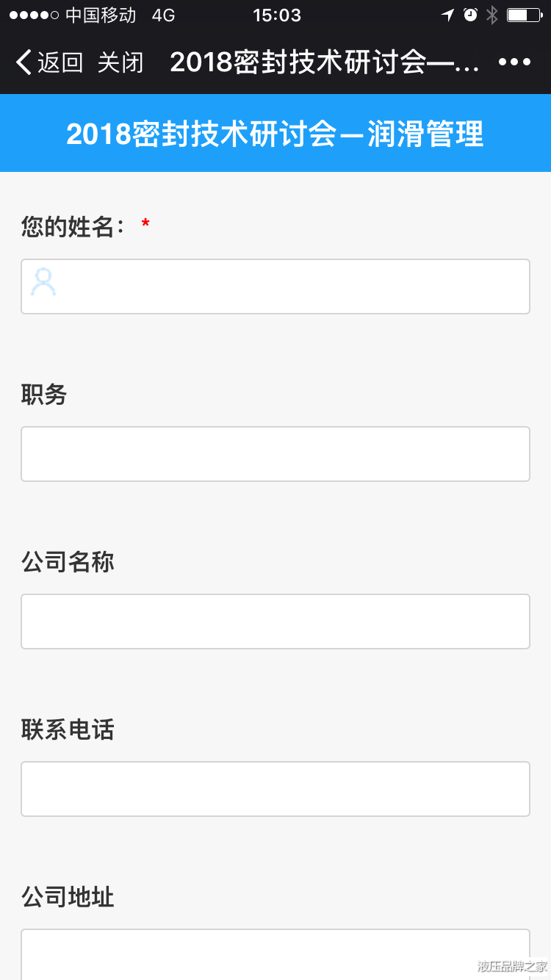Viewport: 551px width, 980px height.
Task: Tap the 15:03 clock in status bar
Action: click(x=276, y=15)
